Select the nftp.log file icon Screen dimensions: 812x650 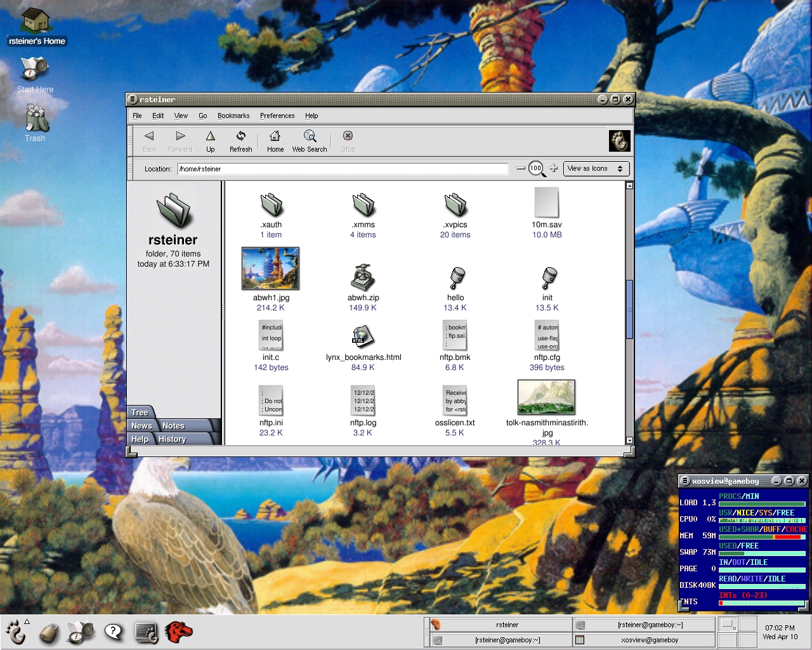pos(363,401)
